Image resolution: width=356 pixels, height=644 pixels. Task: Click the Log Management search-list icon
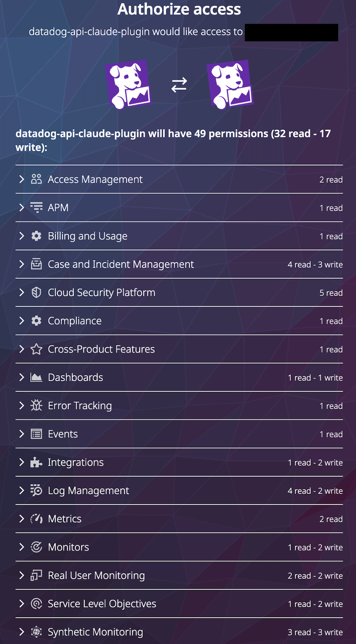click(36, 491)
